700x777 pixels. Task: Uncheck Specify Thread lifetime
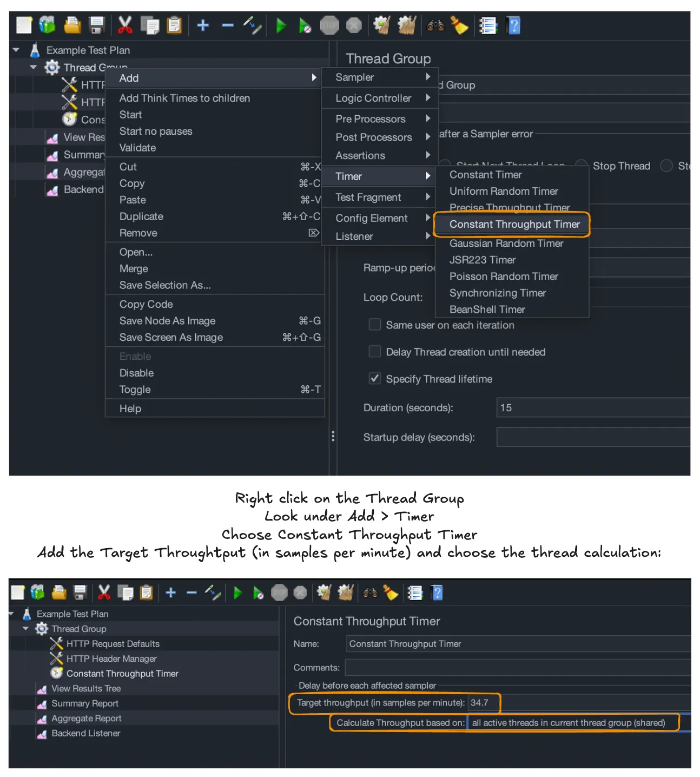pos(374,378)
